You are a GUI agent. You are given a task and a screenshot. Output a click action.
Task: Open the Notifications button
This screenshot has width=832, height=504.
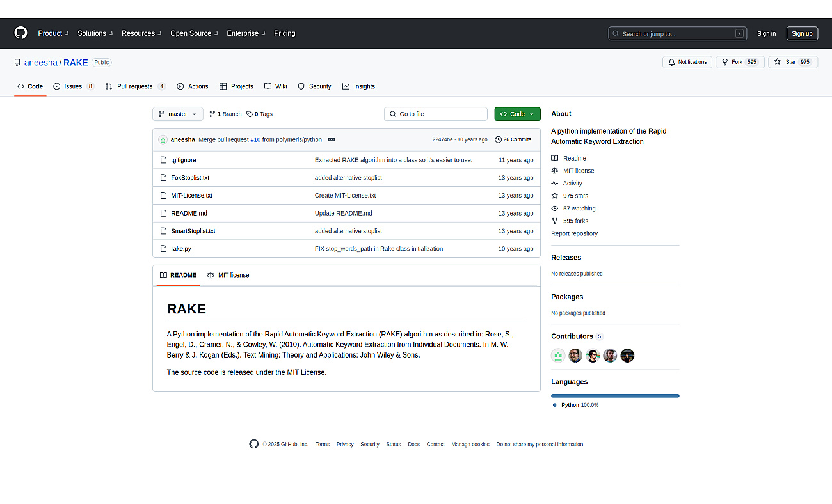click(x=687, y=62)
